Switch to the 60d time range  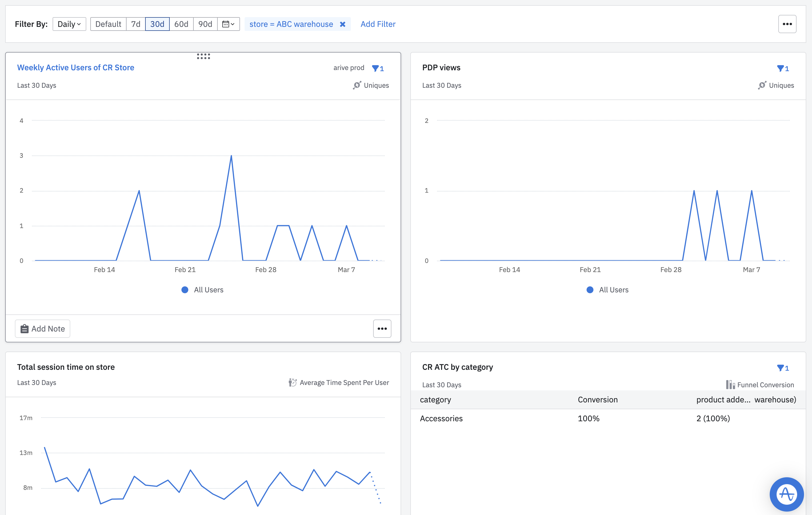click(181, 24)
